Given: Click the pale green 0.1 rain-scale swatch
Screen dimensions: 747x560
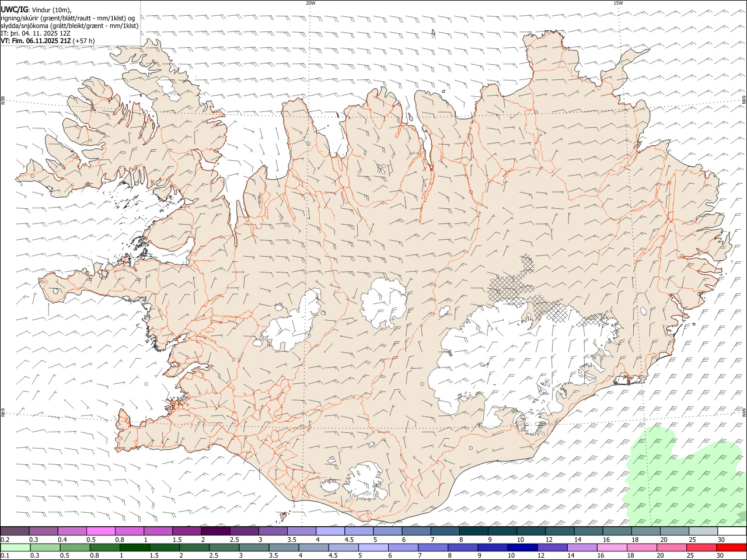Looking at the screenshot, I should (x=15, y=548).
